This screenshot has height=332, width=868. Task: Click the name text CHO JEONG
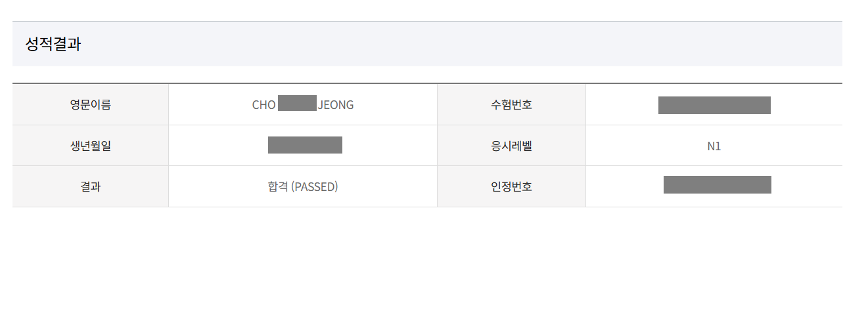(x=303, y=105)
